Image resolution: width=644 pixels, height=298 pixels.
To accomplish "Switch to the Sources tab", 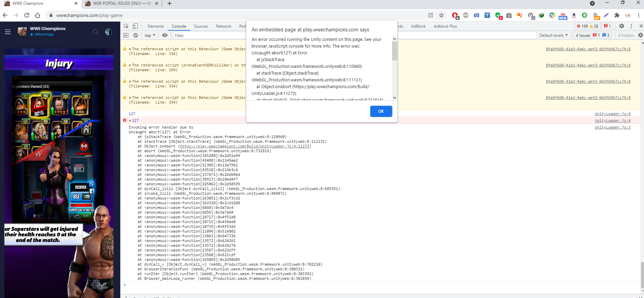I will pos(201,26).
